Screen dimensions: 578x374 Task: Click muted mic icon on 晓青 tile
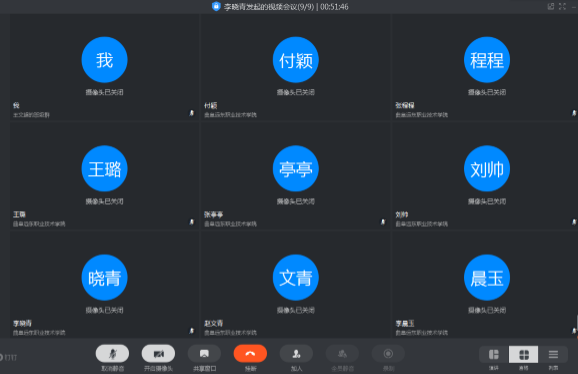(x=192, y=331)
